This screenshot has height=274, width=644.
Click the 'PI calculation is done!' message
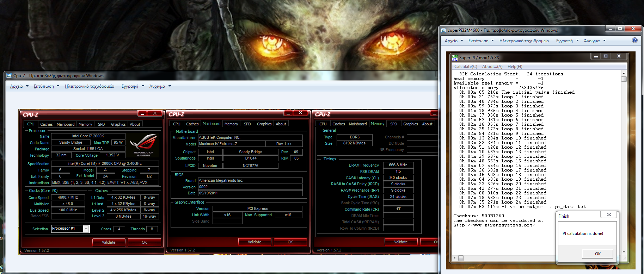(x=583, y=233)
